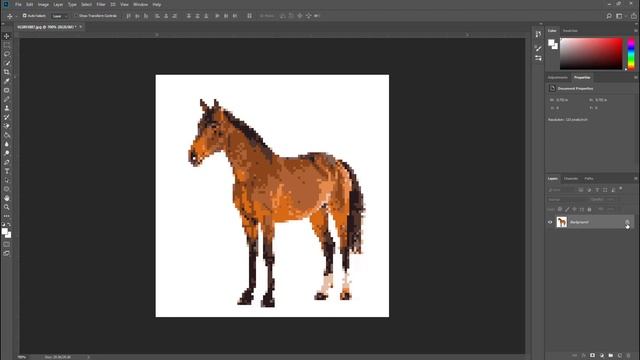Switch to the Swatches tab
This screenshot has height=360, width=640.
(570, 31)
